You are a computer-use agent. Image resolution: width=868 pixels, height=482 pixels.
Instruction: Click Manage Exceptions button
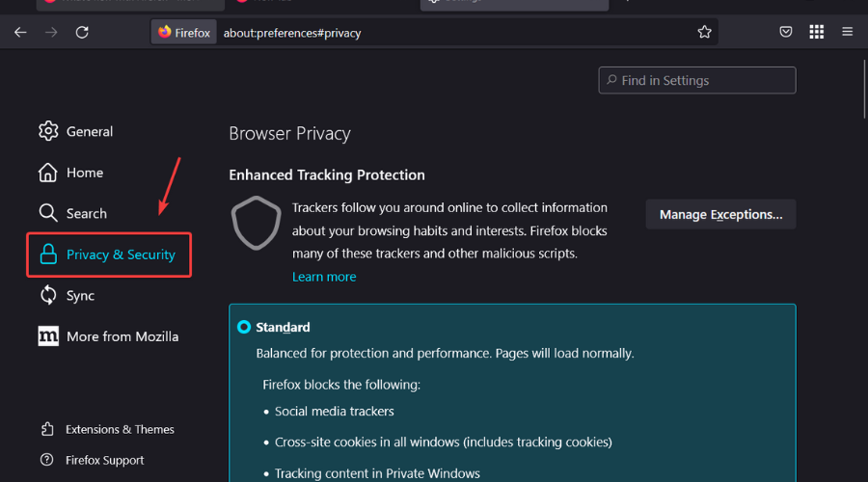[720, 214]
